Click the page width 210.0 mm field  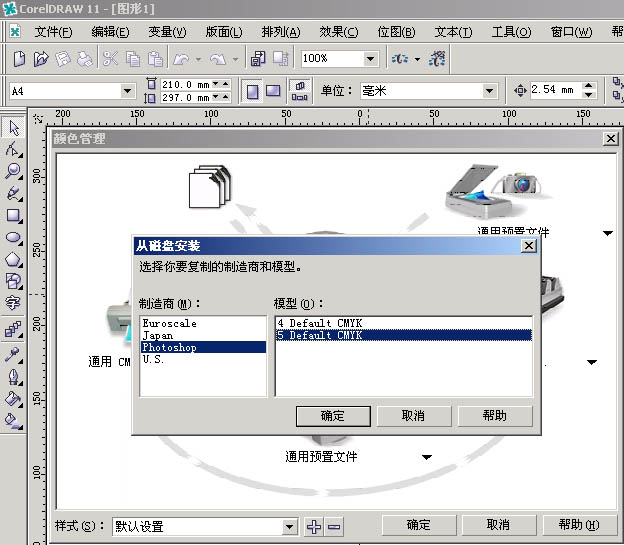pyautogui.click(x=186, y=84)
